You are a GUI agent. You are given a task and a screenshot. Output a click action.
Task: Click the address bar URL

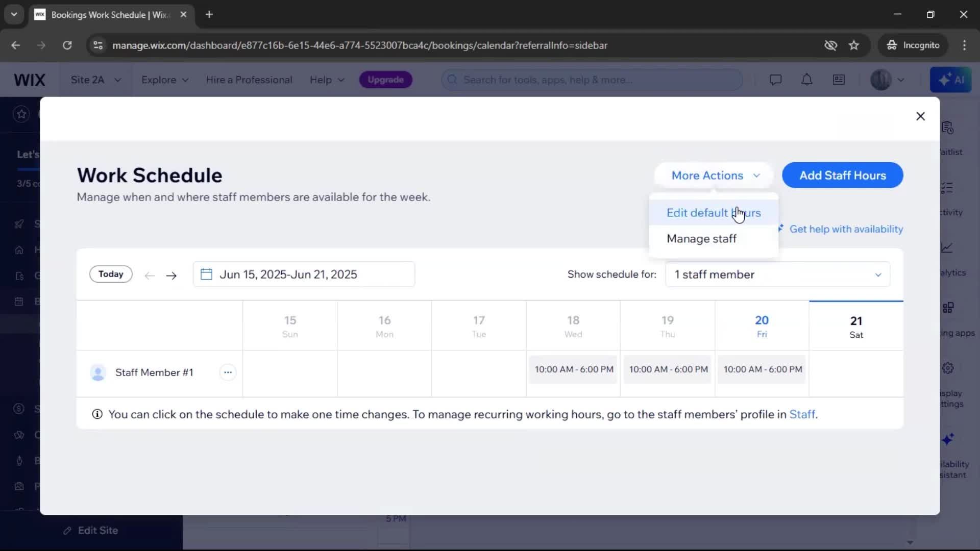coord(360,45)
